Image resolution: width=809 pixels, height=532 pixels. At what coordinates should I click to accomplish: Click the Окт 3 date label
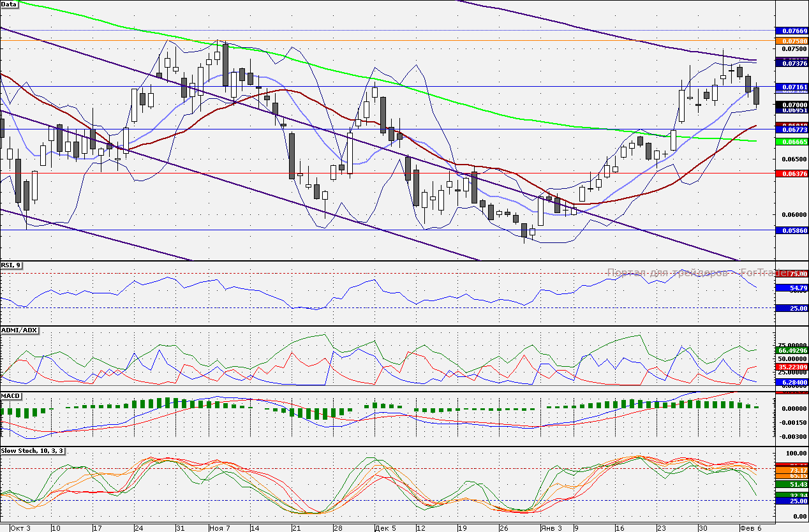(x=20, y=528)
